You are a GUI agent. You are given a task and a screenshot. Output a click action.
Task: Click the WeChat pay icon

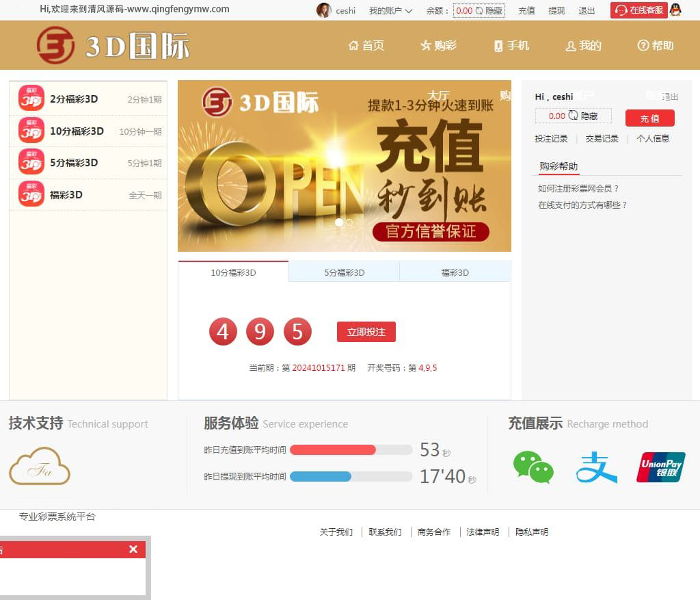click(533, 467)
